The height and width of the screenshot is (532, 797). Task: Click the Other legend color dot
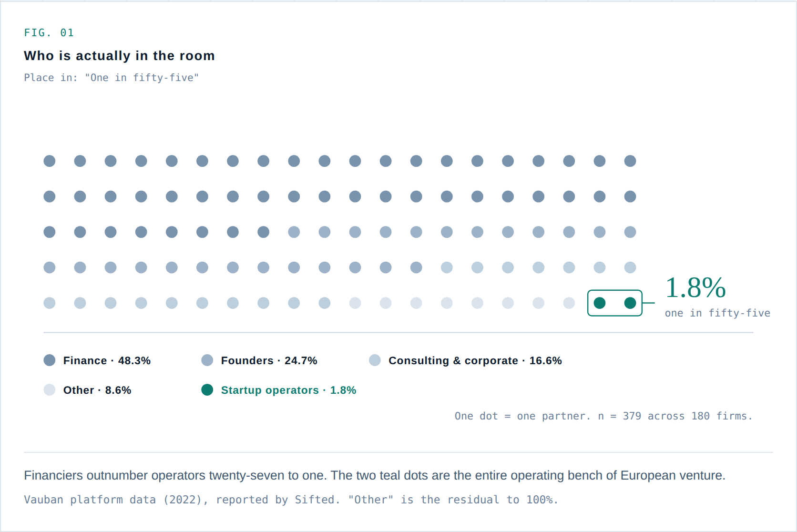tap(50, 390)
